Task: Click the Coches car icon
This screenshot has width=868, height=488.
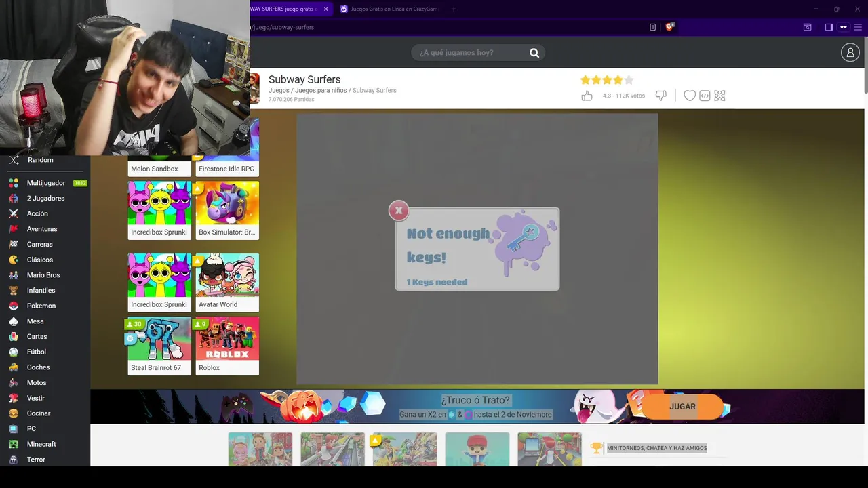Action: pos(14,367)
